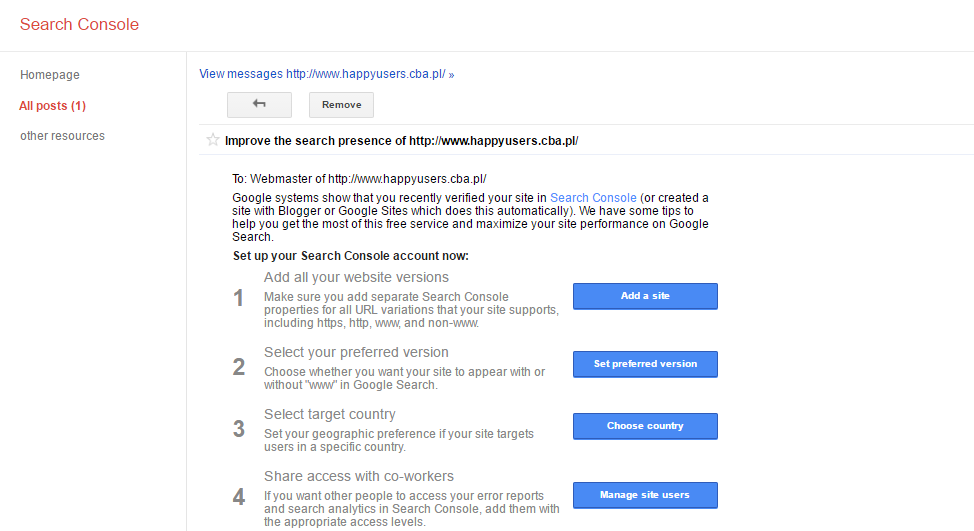This screenshot has width=974, height=531.
Task: Click 'Set up your Search Console account now:' text
Action: coord(350,256)
